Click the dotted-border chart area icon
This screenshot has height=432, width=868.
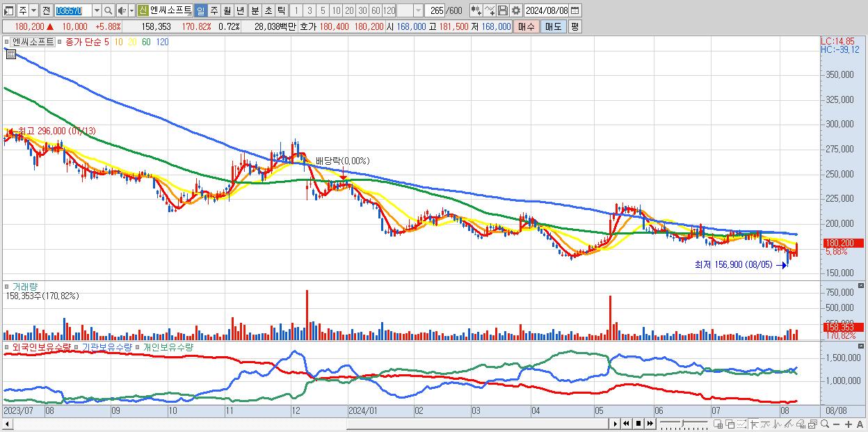pyautogui.click(x=741, y=424)
